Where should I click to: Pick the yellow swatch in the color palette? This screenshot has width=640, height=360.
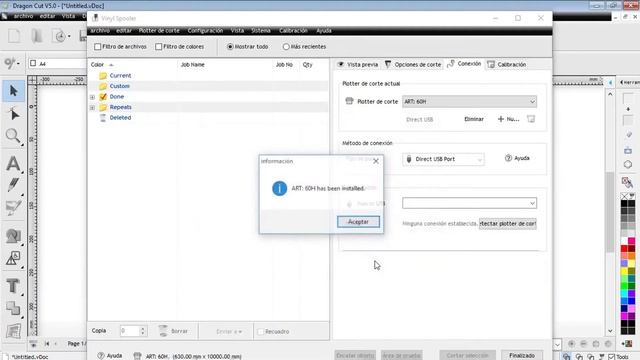(x=624, y=271)
